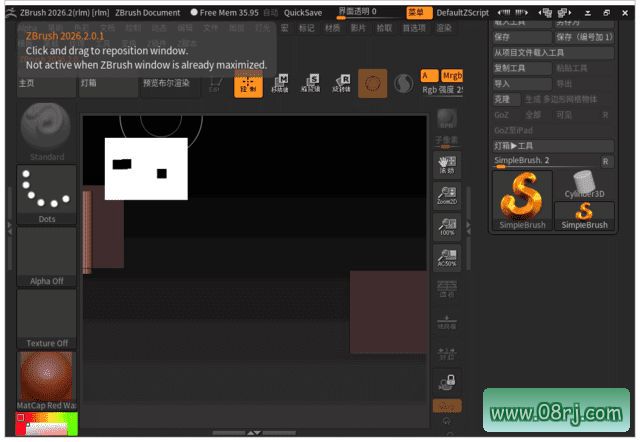Adjust the Rgb 强度 slider
Viewport: 640px width, 442px height.
(x=442, y=90)
